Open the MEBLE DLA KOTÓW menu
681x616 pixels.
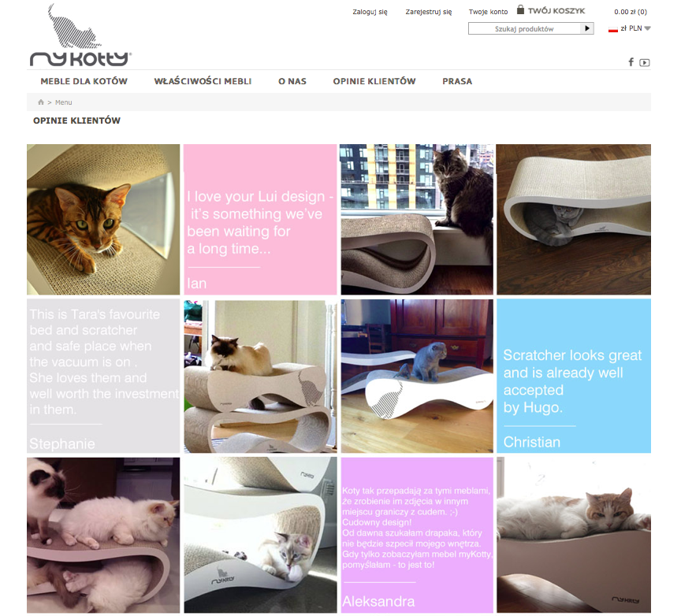84,81
